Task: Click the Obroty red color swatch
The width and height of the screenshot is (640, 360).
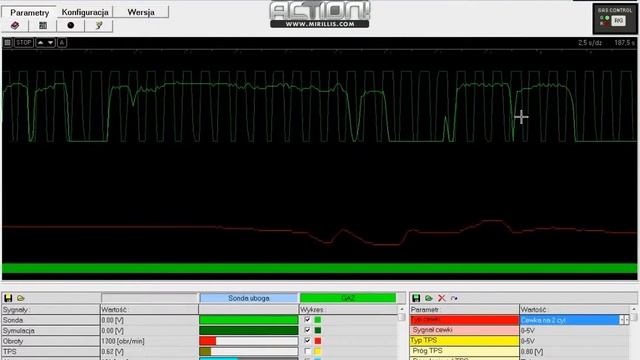Action: pos(318,341)
